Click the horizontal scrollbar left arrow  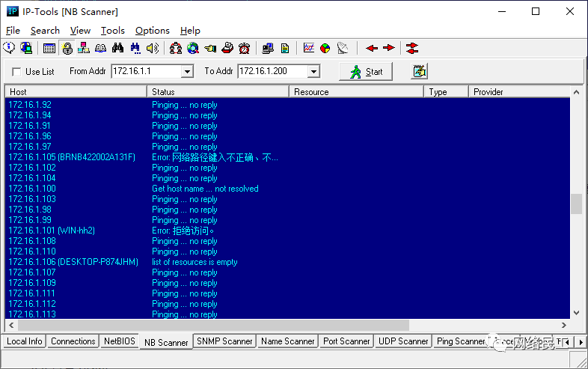pos(11,325)
